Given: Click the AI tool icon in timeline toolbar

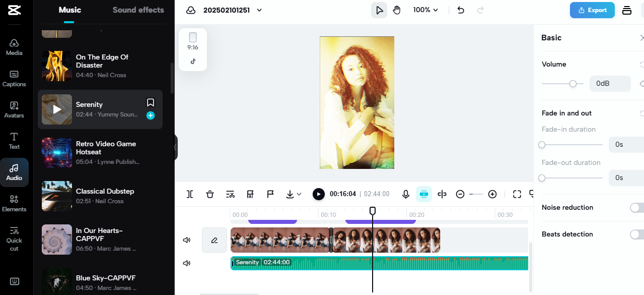Looking at the screenshot, I should pos(250,194).
